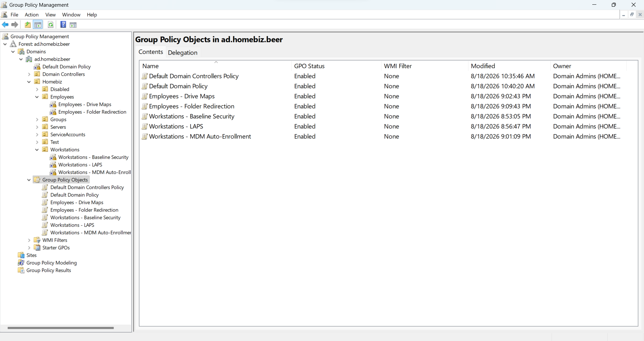
Task: Open the View menu
Action: click(50, 15)
